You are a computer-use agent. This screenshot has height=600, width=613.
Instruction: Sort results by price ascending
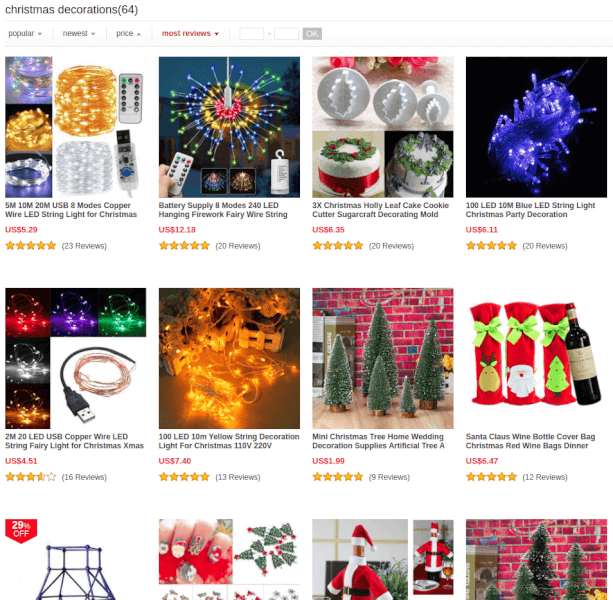pos(128,34)
